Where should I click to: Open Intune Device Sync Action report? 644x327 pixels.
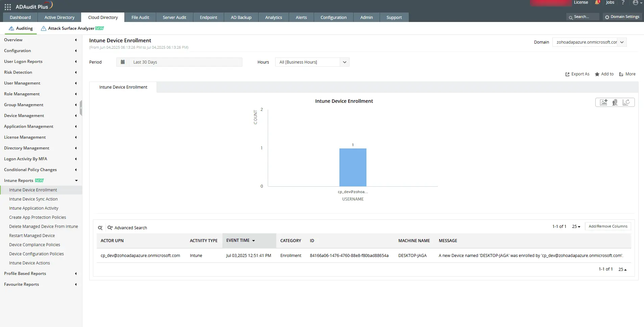pyautogui.click(x=33, y=199)
